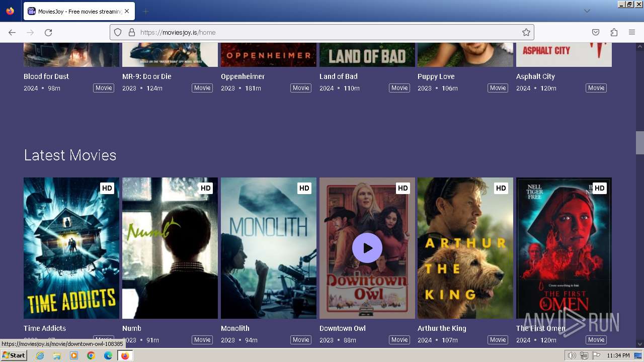The width and height of the screenshot is (644, 362).
Task: Open a new tab with the plus icon
Action: (x=145, y=11)
